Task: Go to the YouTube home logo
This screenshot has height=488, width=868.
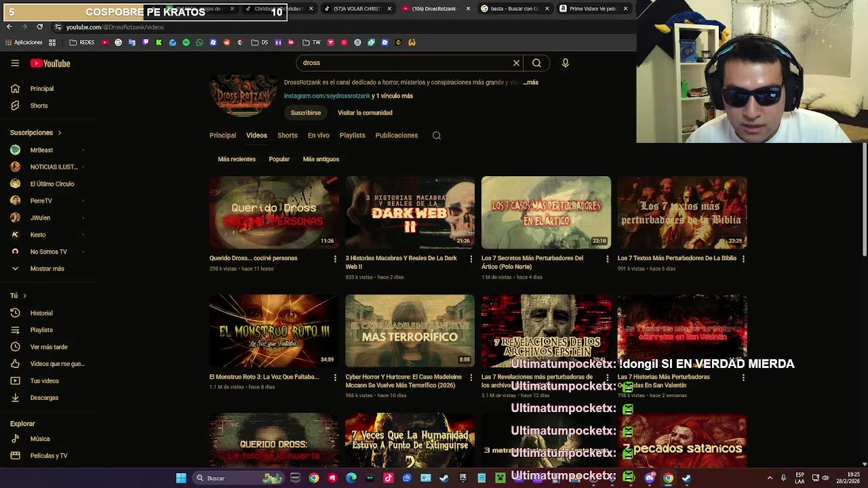Action: [50, 63]
